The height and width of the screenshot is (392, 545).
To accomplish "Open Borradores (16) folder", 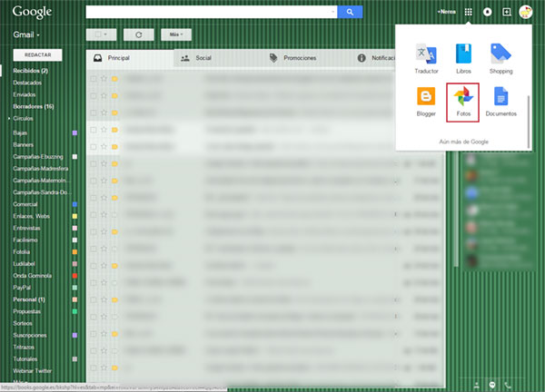I will tap(34, 106).
